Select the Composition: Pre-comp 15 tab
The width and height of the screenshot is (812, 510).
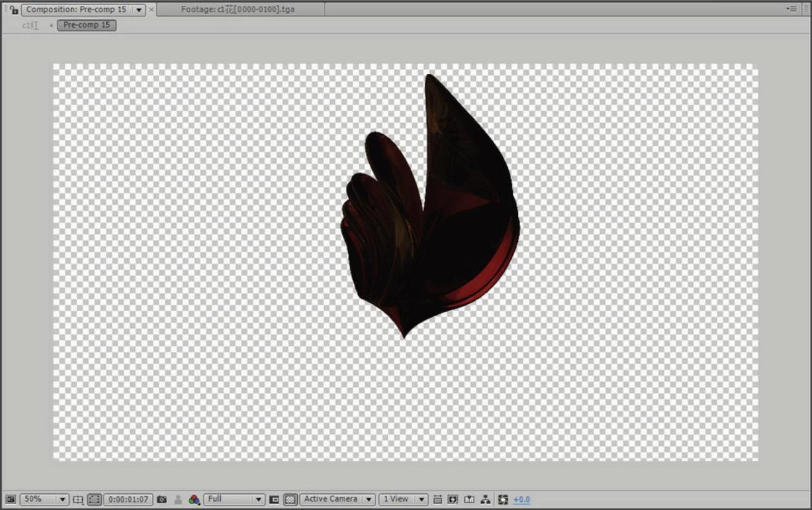coord(76,10)
